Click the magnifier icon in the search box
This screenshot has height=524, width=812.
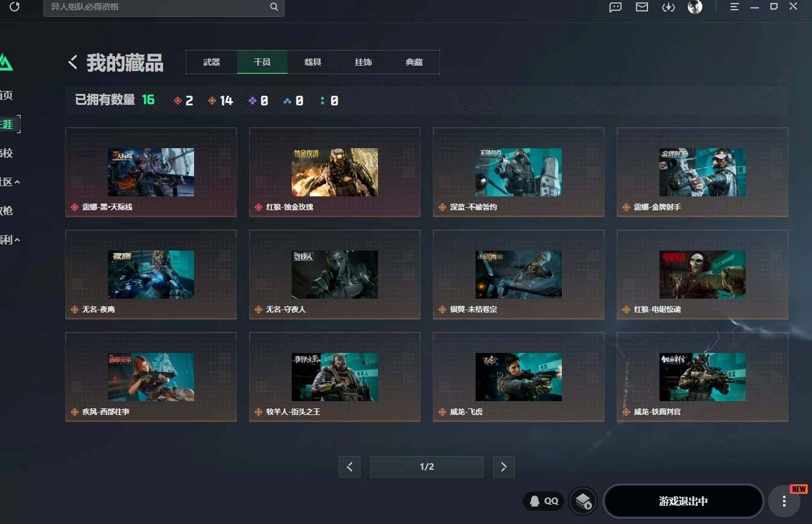(274, 7)
